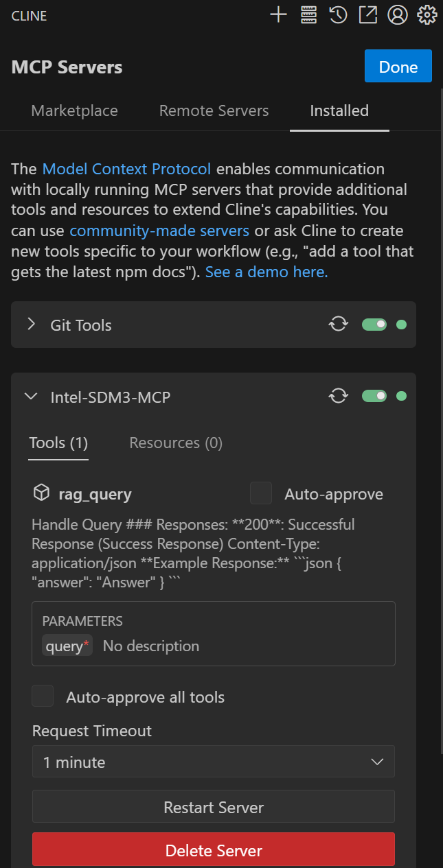Click the Request Timeout label
The width and height of the screenshot is (443, 868).
(92, 731)
